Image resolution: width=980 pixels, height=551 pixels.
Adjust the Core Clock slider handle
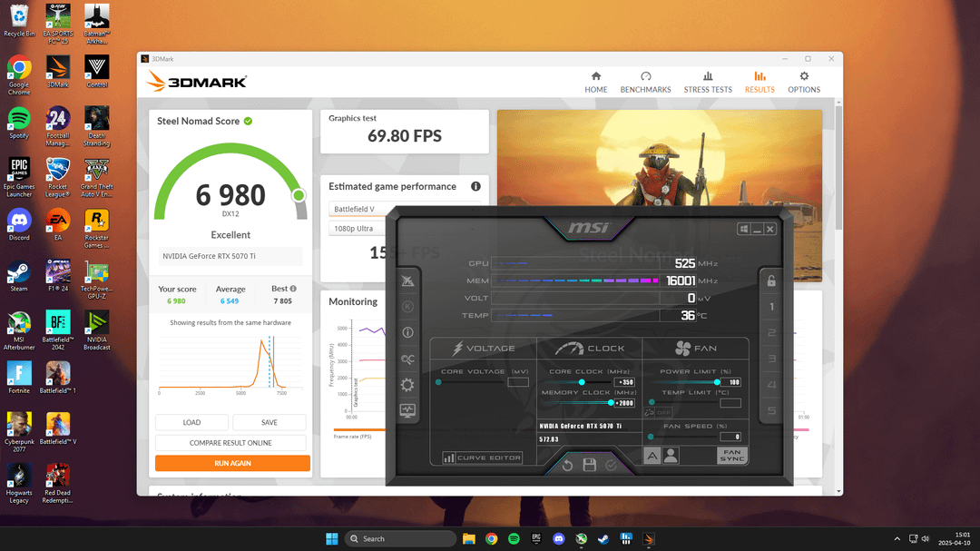(x=582, y=382)
